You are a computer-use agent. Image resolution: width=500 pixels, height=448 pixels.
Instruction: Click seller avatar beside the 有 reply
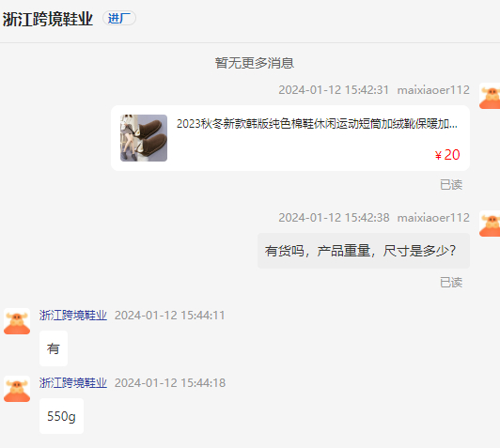click(x=17, y=321)
